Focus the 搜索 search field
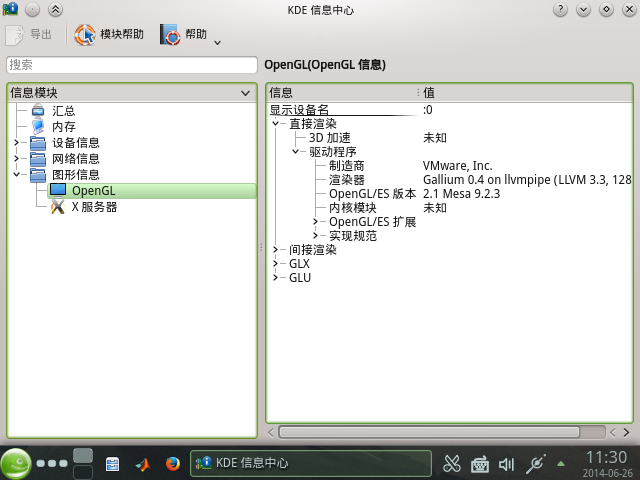640x480 pixels. pyautogui.click(x=132, y=65)
